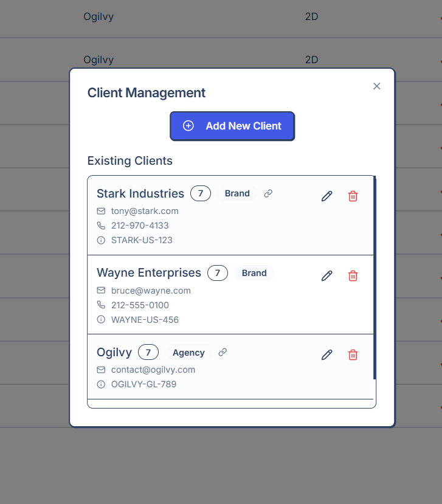Viewport: 442px width, 504px height.
Task: Click the client list vertical scrollbar
Action: point(375,277)
